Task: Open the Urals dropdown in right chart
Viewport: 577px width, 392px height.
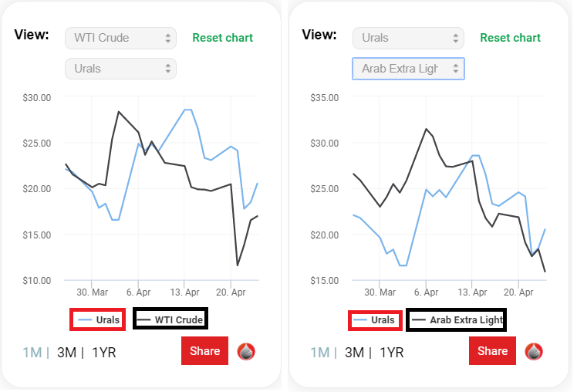Action: [408, 38]
